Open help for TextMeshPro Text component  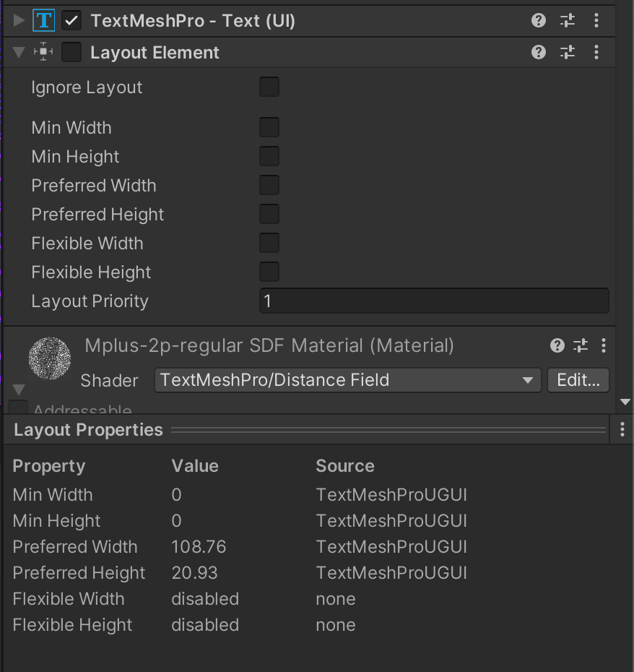pyautogui.click(x=539, y=20)
